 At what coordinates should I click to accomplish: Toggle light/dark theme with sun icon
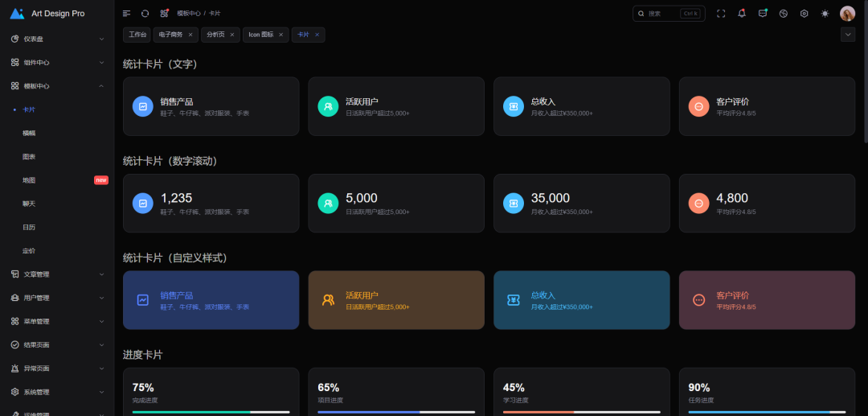coord(825,14)
